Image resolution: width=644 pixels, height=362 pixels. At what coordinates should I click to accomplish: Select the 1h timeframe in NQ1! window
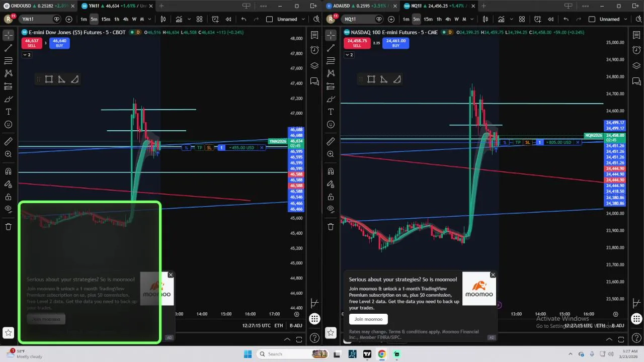(439, 19)
